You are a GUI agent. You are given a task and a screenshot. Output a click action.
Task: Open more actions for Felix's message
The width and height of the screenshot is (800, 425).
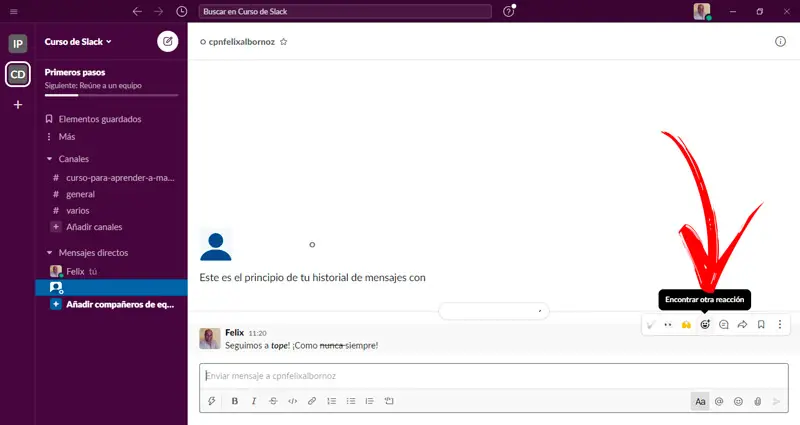[780, 324]
